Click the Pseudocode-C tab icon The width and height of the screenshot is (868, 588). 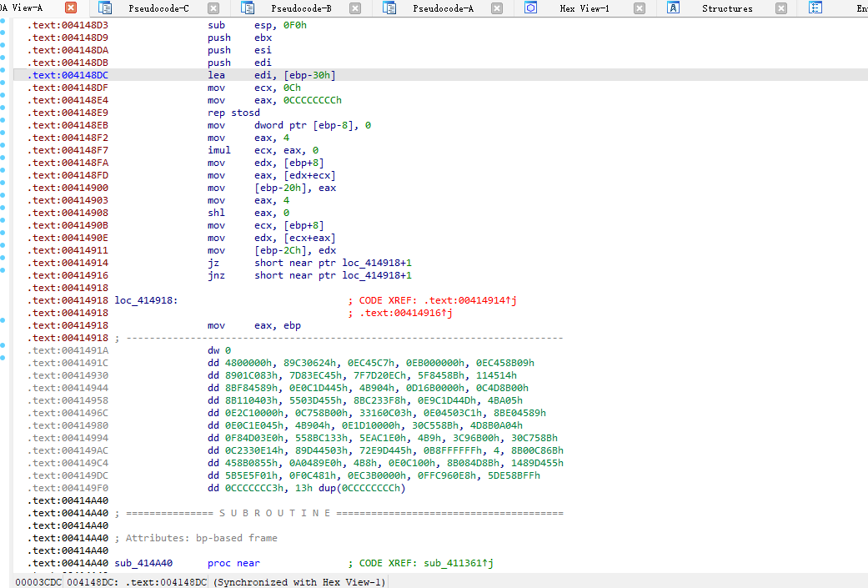pos(105,8)
